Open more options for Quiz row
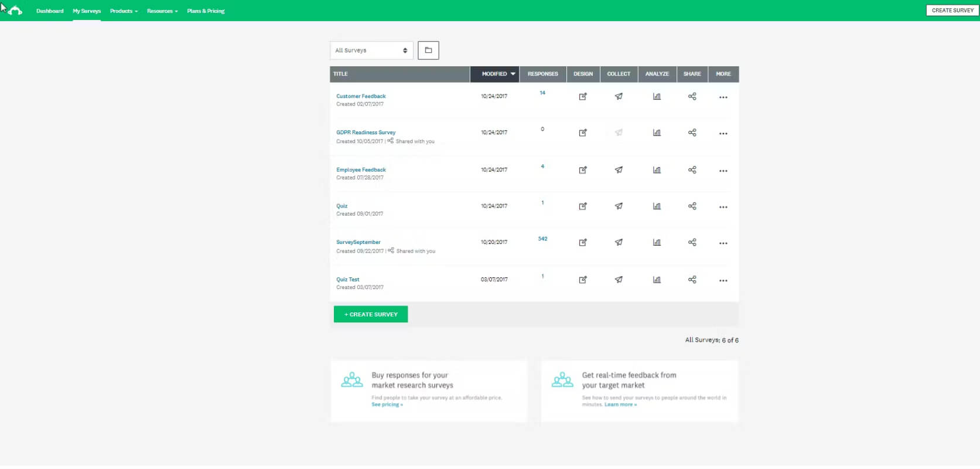Viewport: 980px width, 469px height. click(723, 207)
